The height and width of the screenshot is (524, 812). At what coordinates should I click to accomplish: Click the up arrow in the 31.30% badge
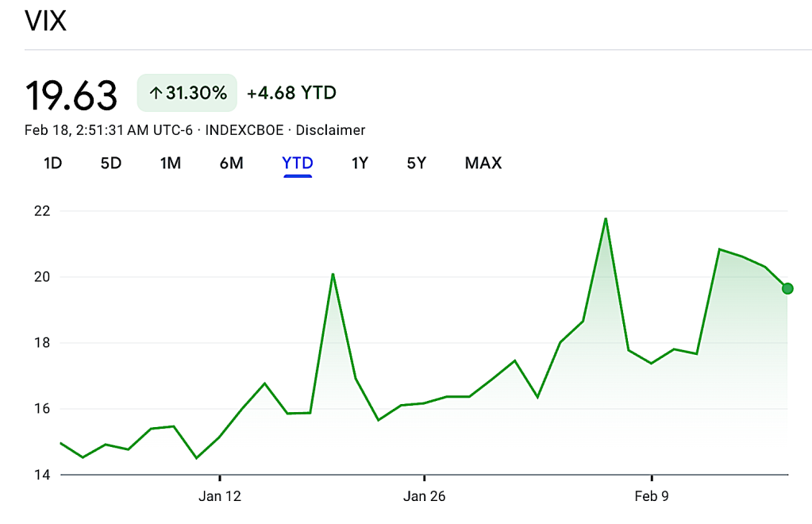pyautogui.click(x=156, y=94)
